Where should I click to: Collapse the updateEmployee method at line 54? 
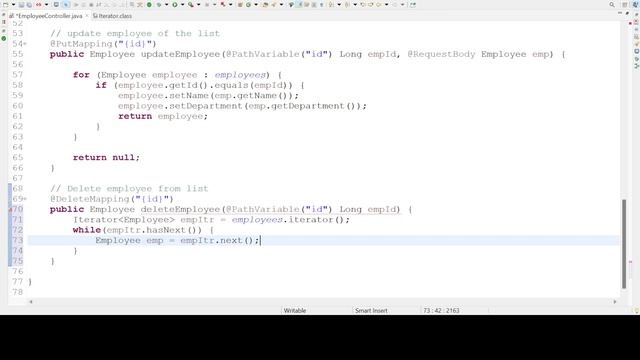(x=25, y=44)
